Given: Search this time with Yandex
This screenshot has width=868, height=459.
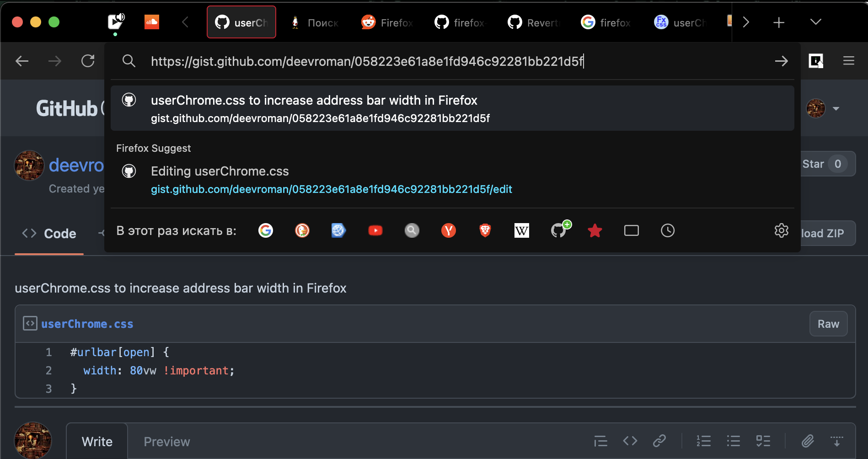Looking at the screenshot, I should (449, 230).
